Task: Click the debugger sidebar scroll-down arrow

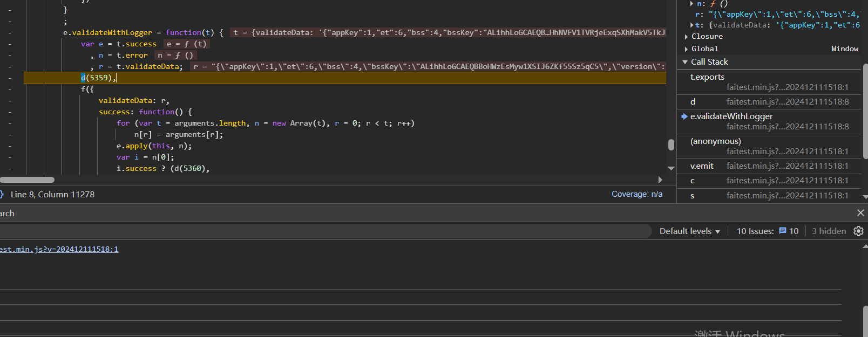Action: (865, 197)
